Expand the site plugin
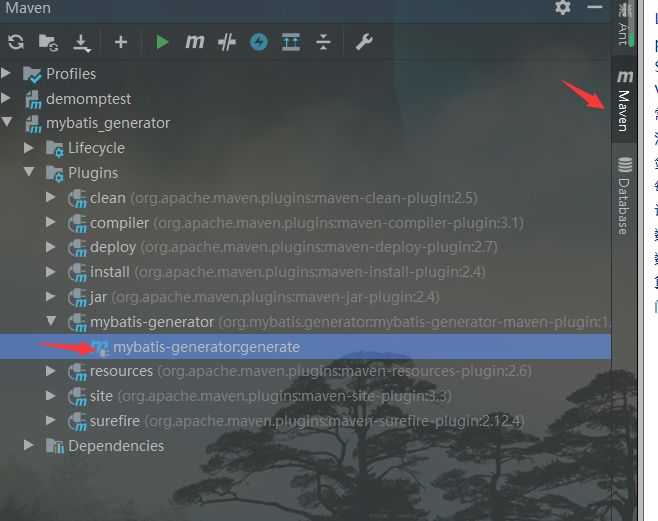Viewport: 658px width, 521px height. 51,396
